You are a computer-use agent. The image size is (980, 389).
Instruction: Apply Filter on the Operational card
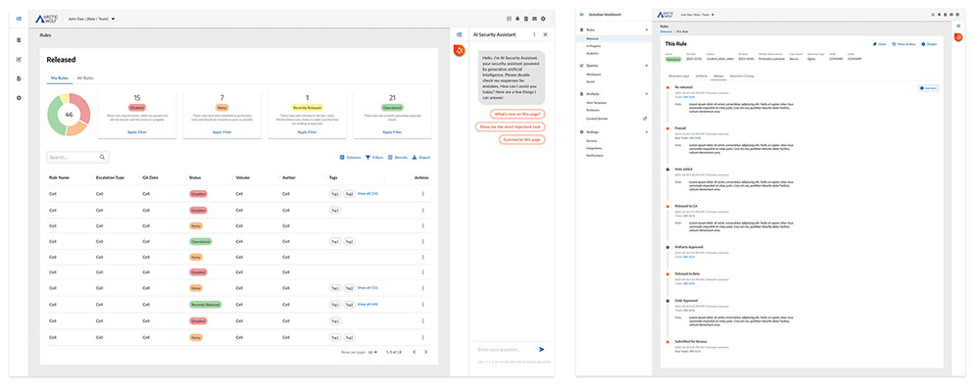(x=392, y=132)
